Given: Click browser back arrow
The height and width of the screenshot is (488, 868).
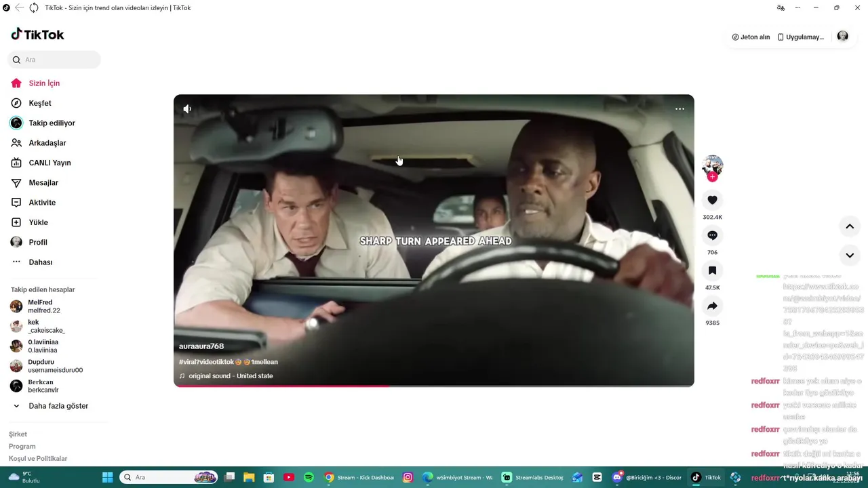Looking at the screenshot, I should [19, 7].
